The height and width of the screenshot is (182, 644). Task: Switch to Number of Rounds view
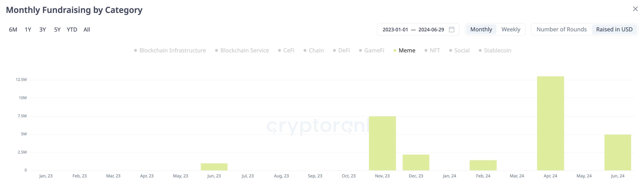[561, 30]
